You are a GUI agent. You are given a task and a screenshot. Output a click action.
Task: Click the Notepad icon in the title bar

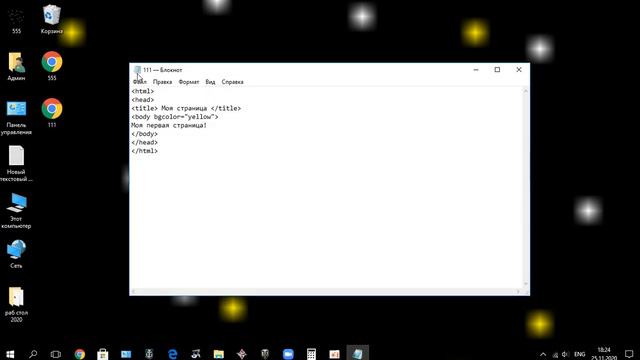(x=138, y=70)
